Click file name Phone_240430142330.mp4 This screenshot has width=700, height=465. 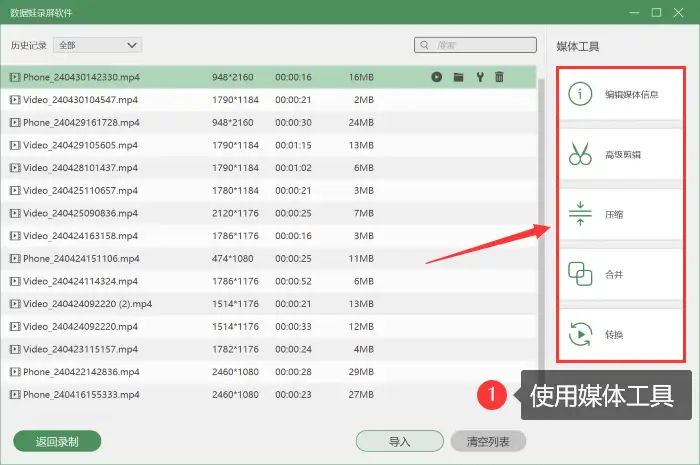[81, 77]
